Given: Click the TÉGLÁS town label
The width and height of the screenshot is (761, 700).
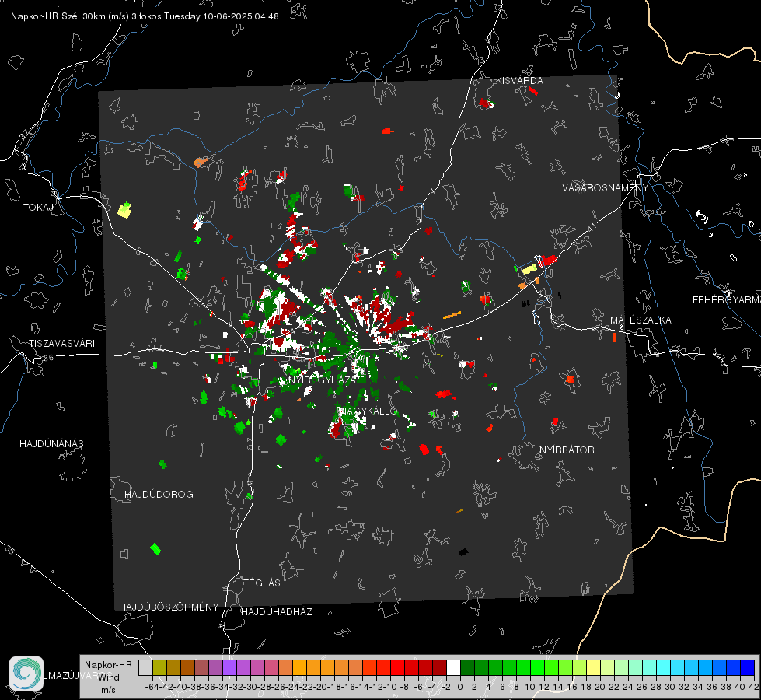Looking at the screenshot, I should click(262, 583).
